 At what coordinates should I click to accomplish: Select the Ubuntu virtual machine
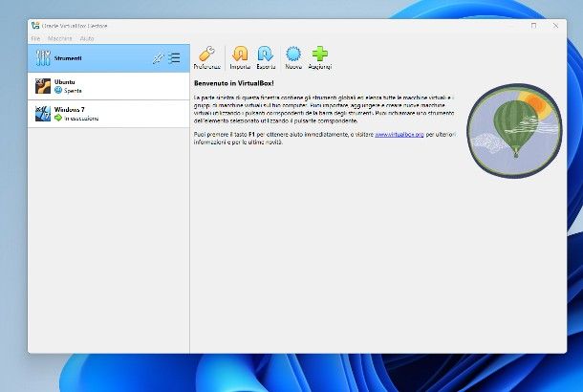[109, 86]
